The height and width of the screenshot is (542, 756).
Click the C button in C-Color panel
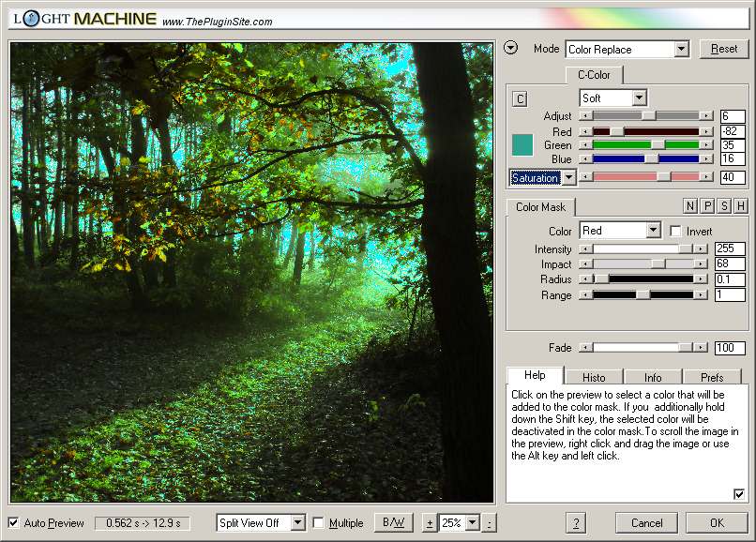pos(520,98)
